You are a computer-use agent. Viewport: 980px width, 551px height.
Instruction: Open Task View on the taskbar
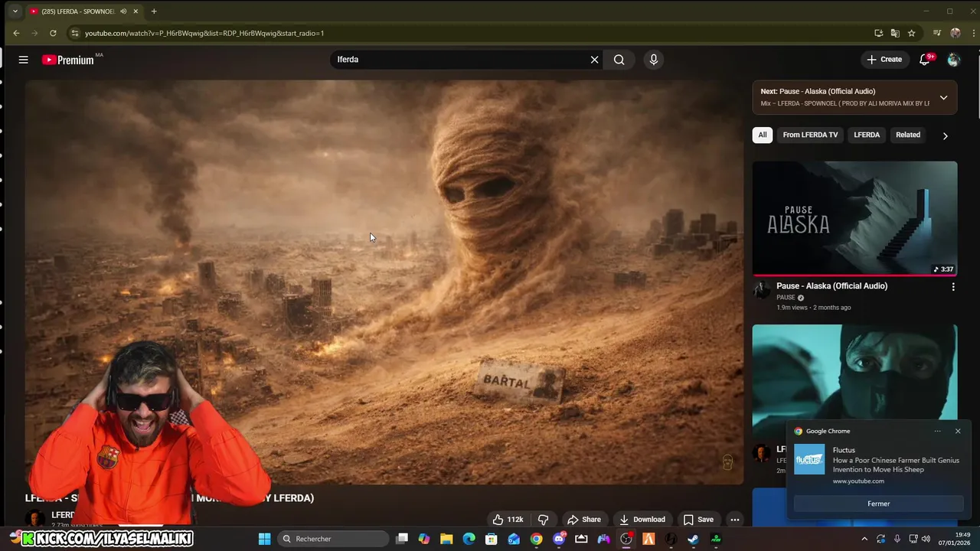click(x=402, y=539)
